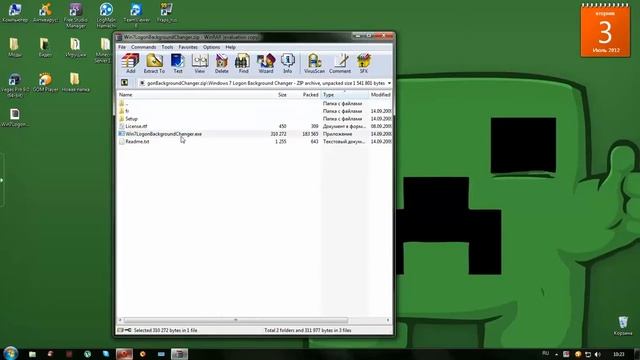This screenshot has width=640, height=360.
Task: Open the Options menu
Action: point(211,47)
